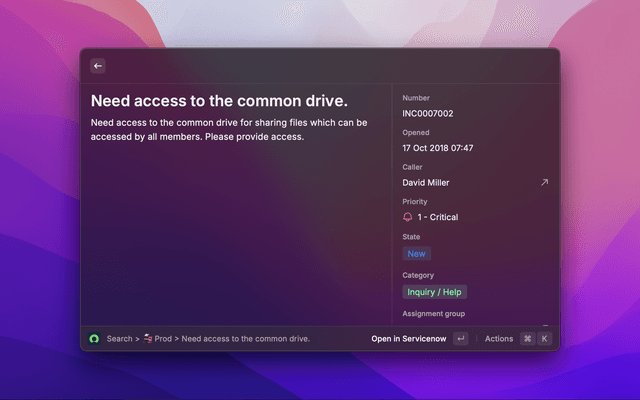Click the 1 - Critical priority text
The height and width of the screenshot is (400, 640).
438,217
